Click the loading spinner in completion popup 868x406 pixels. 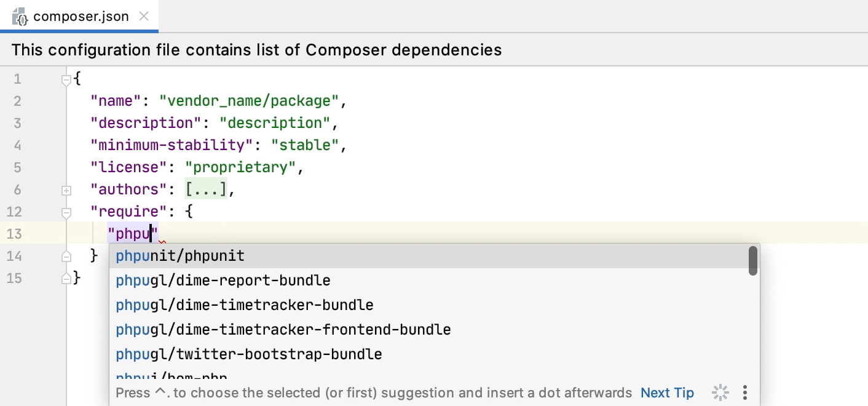pos(720,392)
